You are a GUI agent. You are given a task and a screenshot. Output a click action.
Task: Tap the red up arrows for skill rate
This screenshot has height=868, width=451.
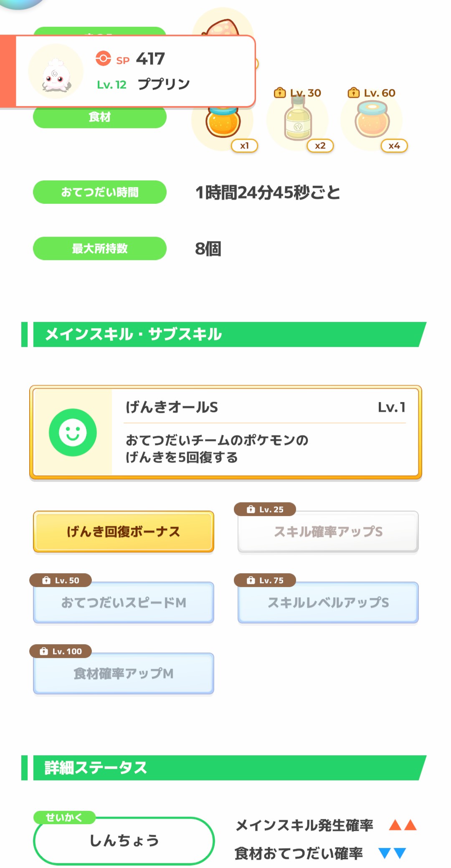(x=403, y=825)
